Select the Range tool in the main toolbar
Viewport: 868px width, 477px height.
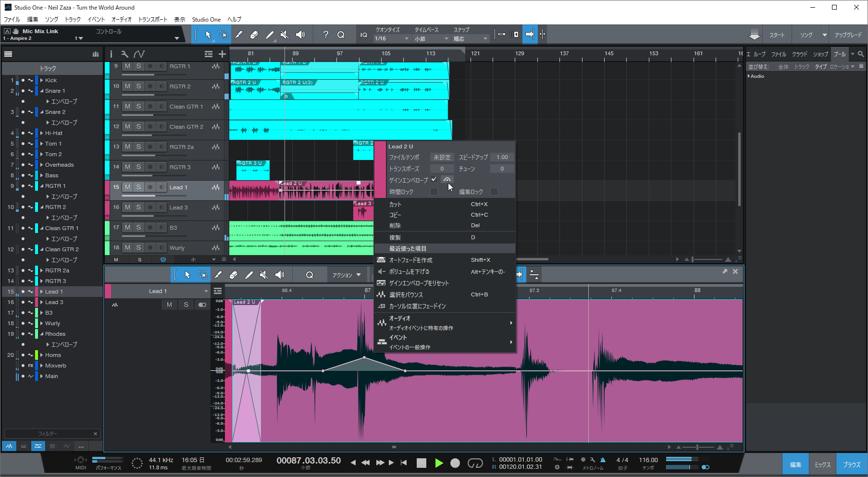coord(223,35)
